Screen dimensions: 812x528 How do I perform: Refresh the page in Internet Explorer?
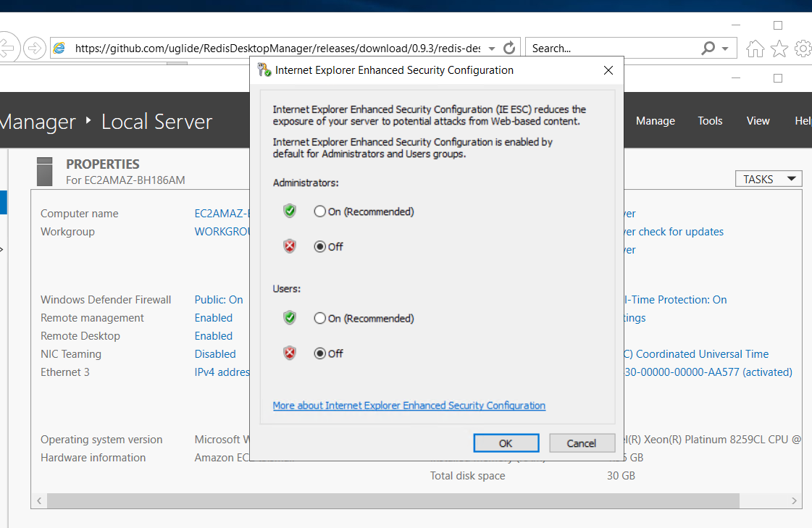(509, 48)
